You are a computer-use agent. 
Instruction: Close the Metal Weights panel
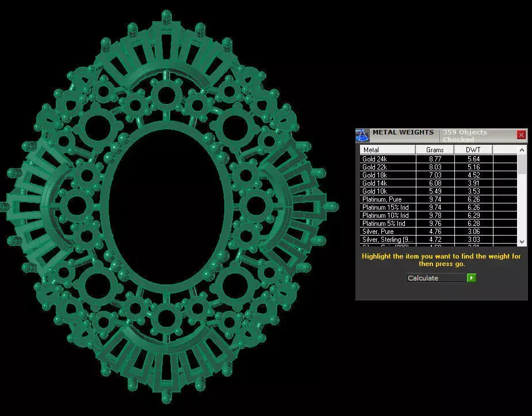521,135
